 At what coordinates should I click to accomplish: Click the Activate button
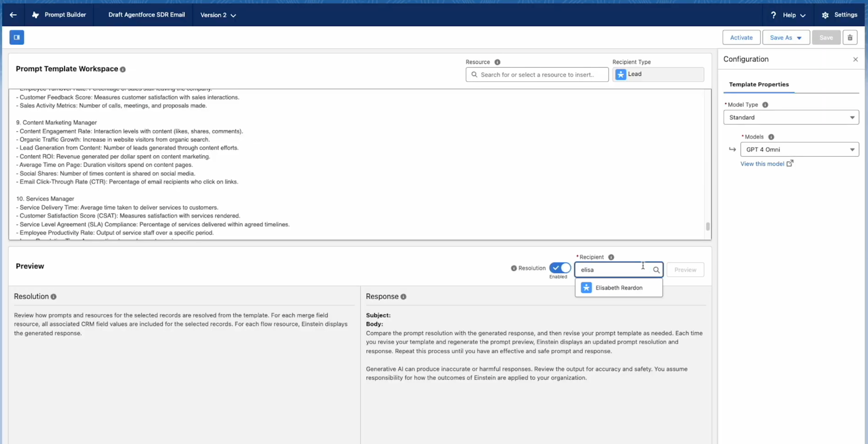pos(741,37)
